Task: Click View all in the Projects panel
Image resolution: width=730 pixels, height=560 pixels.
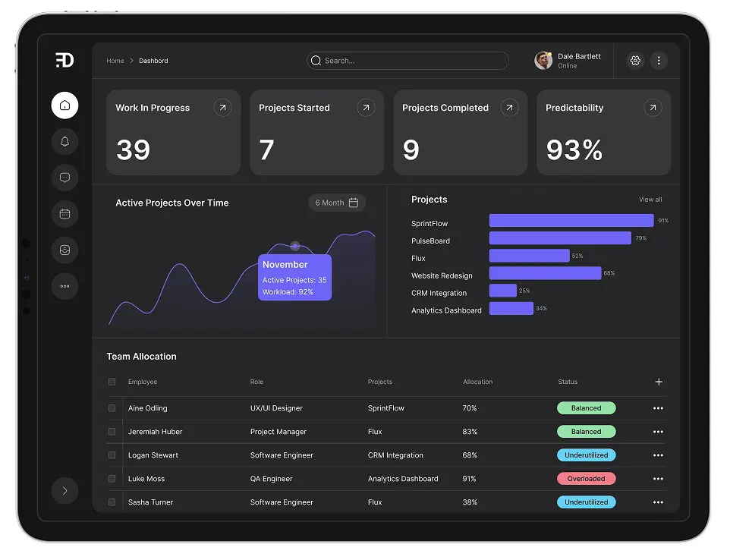Action: pos(650,200)
